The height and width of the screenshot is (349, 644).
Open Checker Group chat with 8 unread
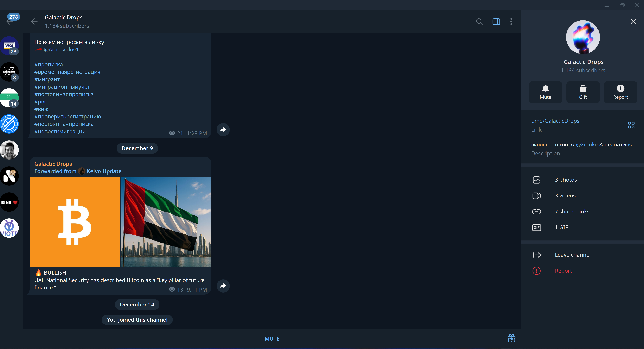(x=9, y=72)
